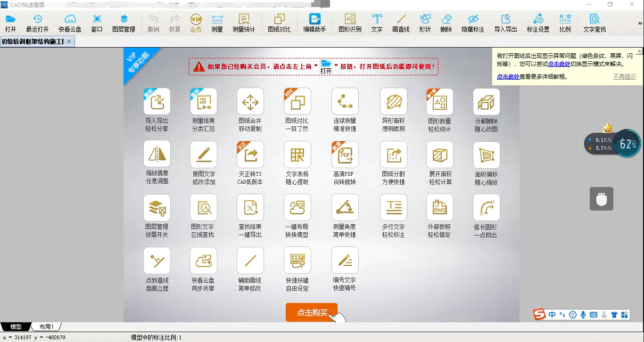Click the 打开 (Open) toolbar icon

[x=10, y=23]
